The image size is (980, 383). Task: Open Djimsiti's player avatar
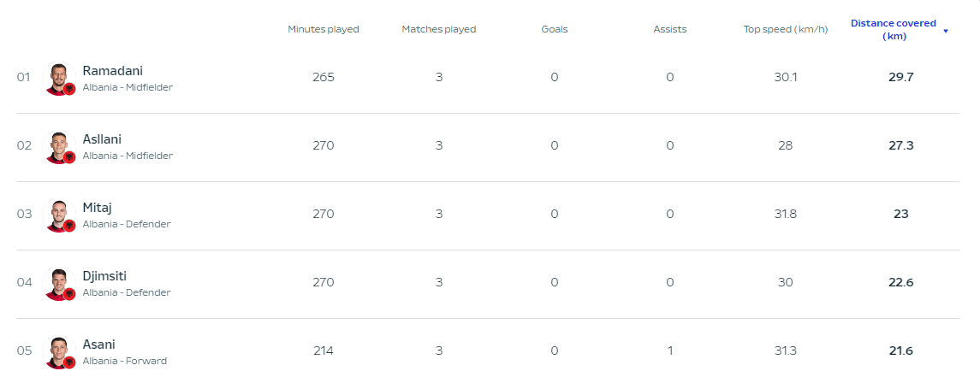[59, 284]
